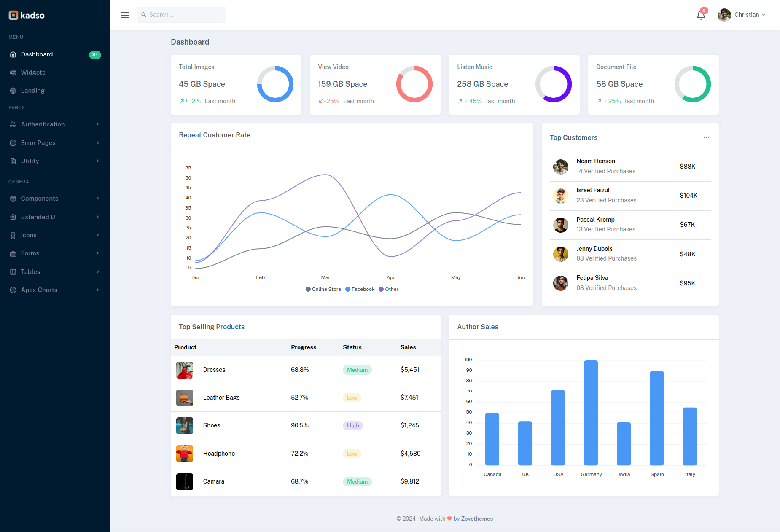The width and height of the screenshot is (780, 532).
Task: Expand the Components menu chevron
Action: (97, 198)
